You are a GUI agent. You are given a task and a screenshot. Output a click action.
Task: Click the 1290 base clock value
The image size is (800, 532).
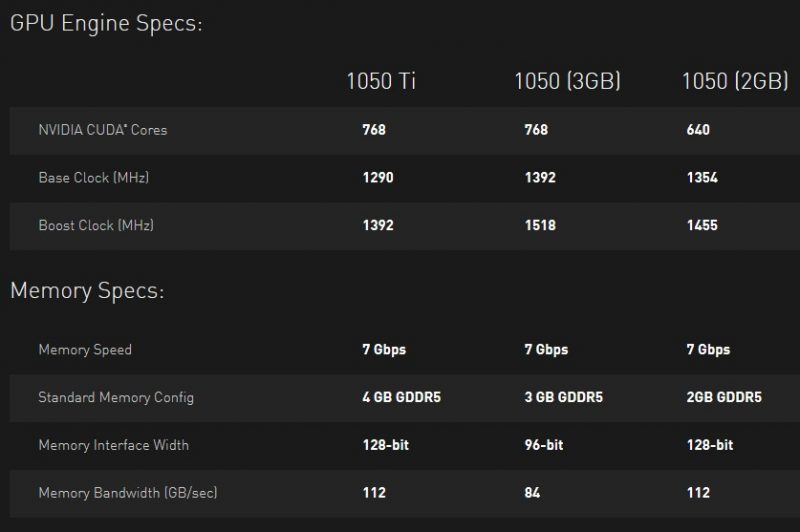(x=378, y=178)
